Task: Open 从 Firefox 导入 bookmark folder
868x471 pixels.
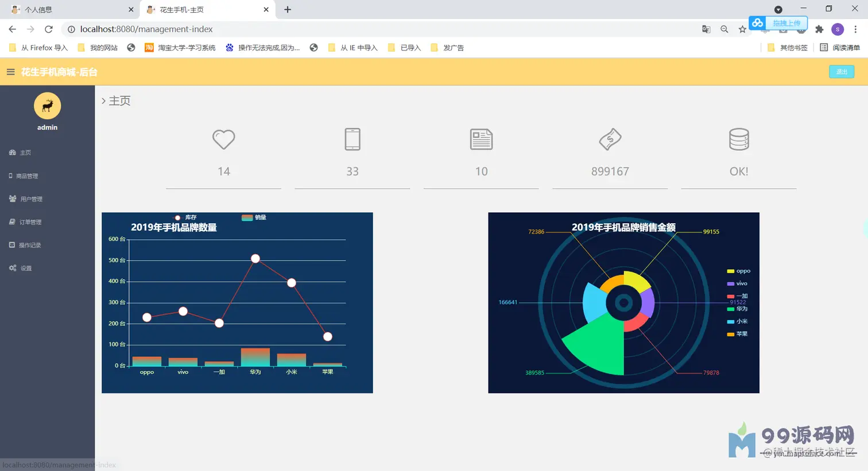Action: (x=38, y=48)
